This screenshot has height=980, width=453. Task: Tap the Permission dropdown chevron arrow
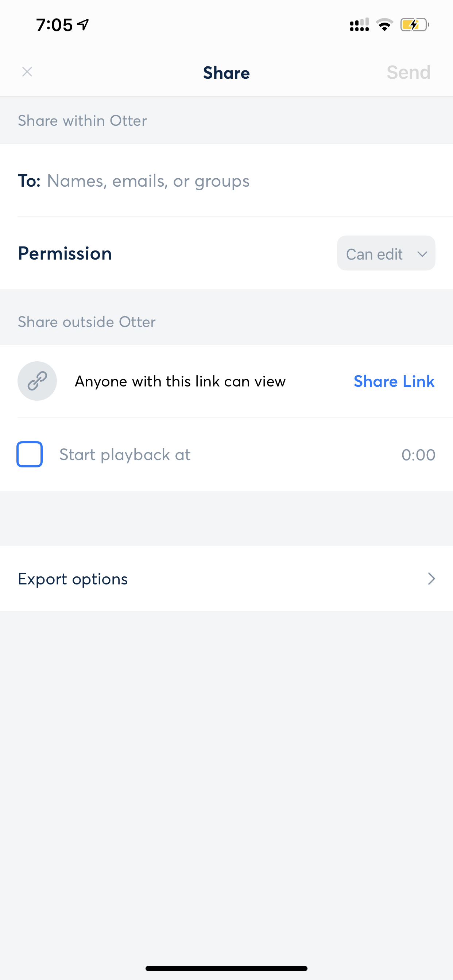tap(422, 254)
